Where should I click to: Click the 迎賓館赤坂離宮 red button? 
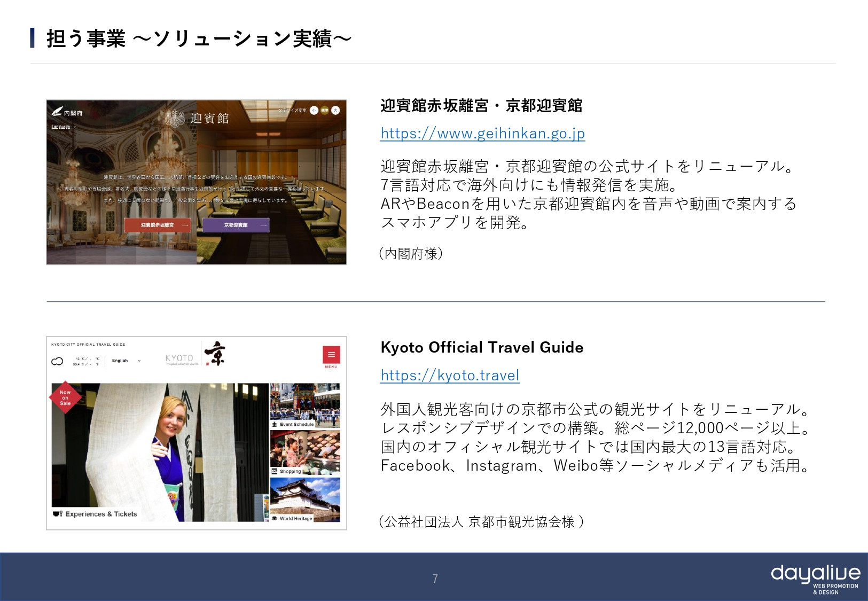pos(157,225)
